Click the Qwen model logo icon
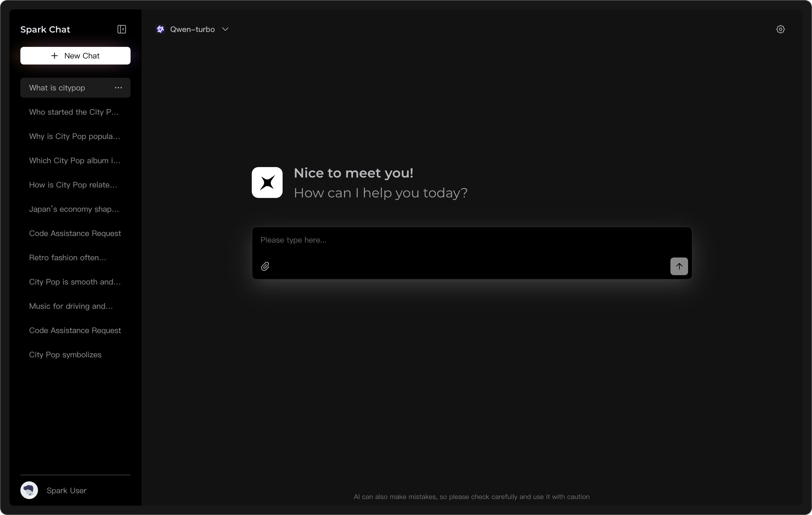The height and width of the screenshot is (515, 812). [x=161, y=29]
